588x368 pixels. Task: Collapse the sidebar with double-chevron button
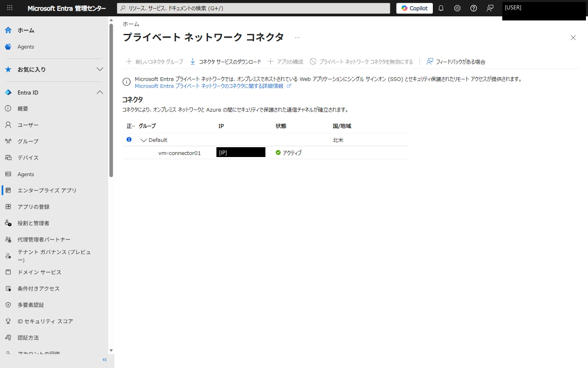click(x=105, y=360)
